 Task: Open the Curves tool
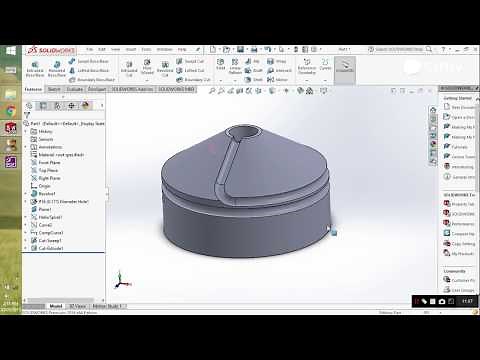pyautogui.click(x=325, y=64)
